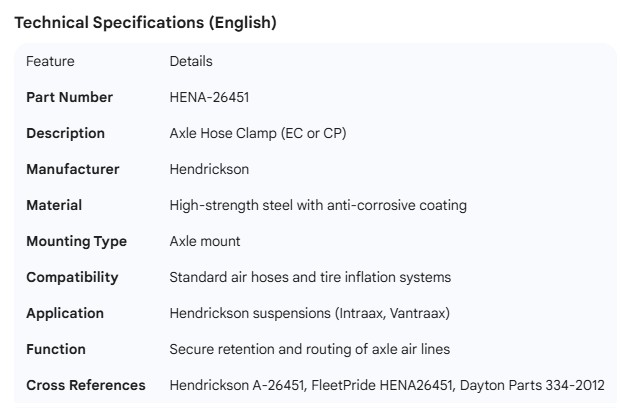Select the Material row label
This screenshot has height=408, width=621.
pos(54,205)
